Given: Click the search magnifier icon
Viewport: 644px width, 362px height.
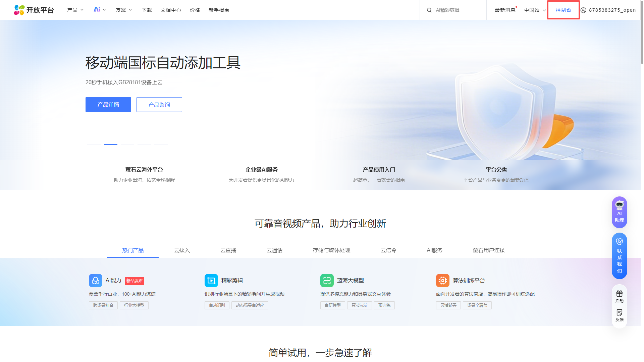Looking at the screenshot, I should coord(429,10).
